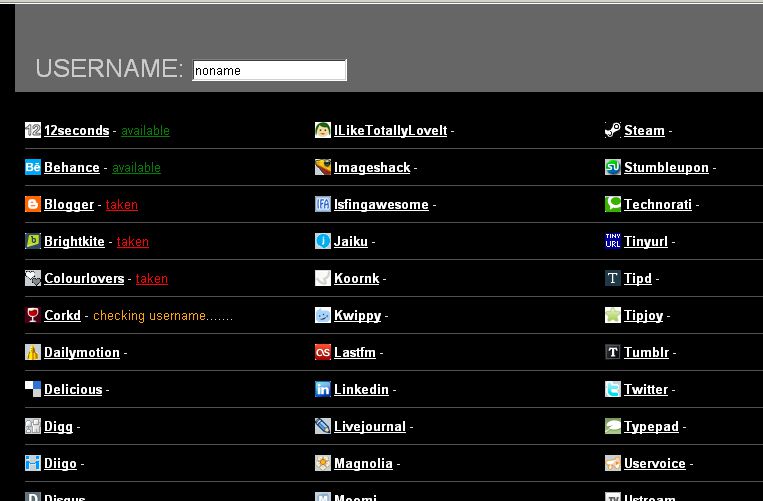Click the Twitter bird icon

point(613,389)
